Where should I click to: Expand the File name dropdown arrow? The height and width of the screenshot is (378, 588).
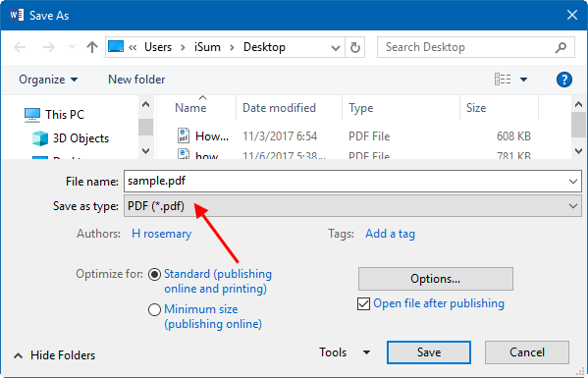click(573, 182)
